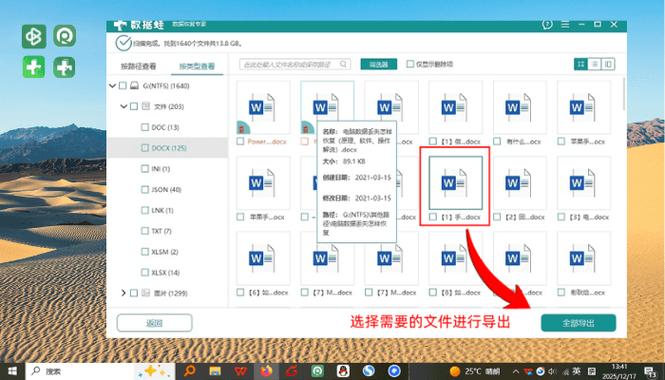Select the 【8】如...docx file thumbnail

coord(455,258)
